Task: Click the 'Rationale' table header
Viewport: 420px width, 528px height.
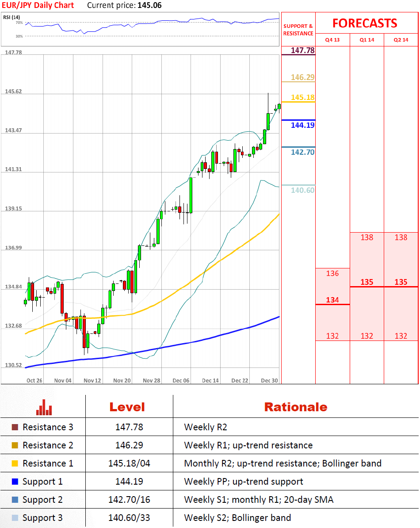Action: 296,407
